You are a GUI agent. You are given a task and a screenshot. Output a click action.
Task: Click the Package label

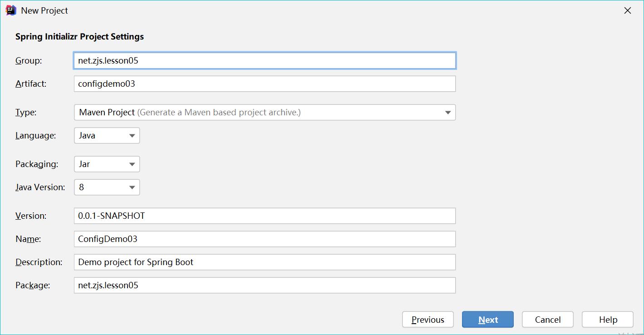(x=33, y=286)
